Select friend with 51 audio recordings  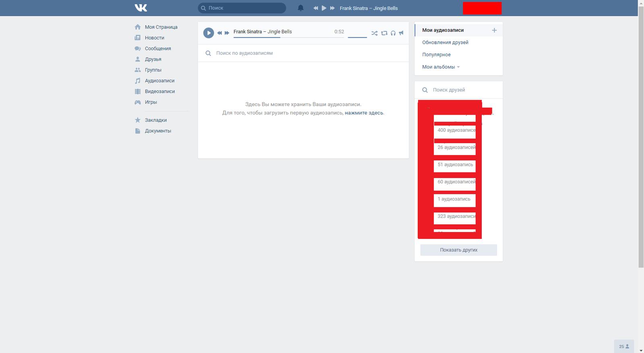(455, 165)
